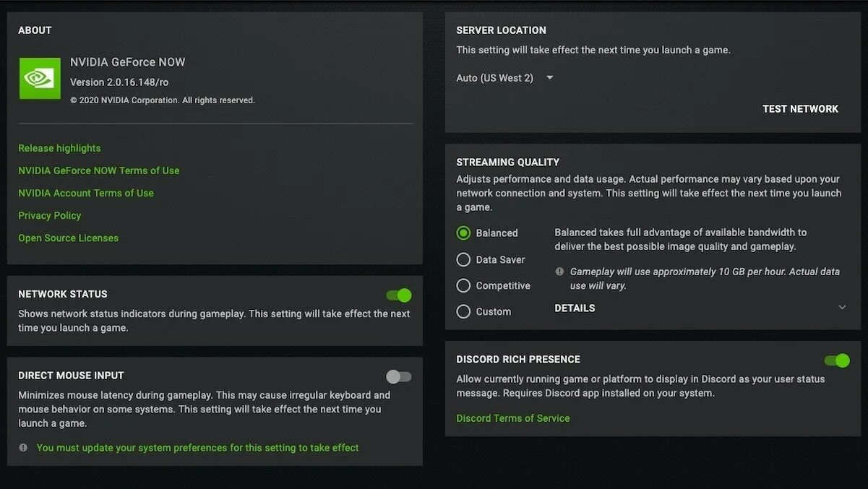
Task: Choose the Competitive streaming quality option
Action: (463, 285)
